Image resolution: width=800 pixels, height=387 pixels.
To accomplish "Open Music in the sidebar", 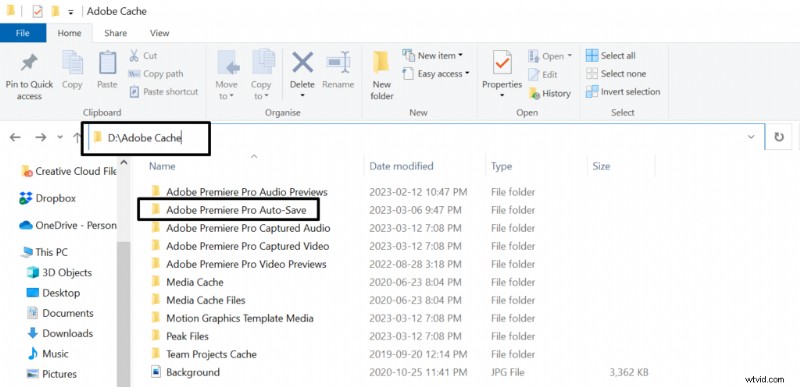I will 48,353.
